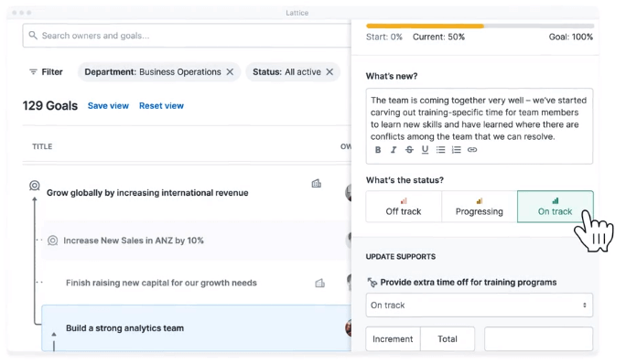
Task: Click the supporting goal icon beside Provide extra time off
Action: tap(372, 283)
